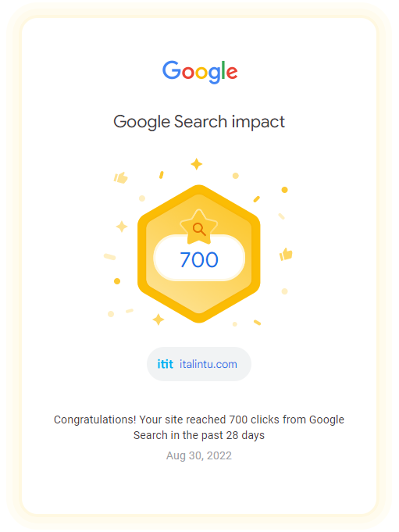The image size is (399, 532).
Task: Click the pale confetti dash left of hexagon
Action: point(109,256)
